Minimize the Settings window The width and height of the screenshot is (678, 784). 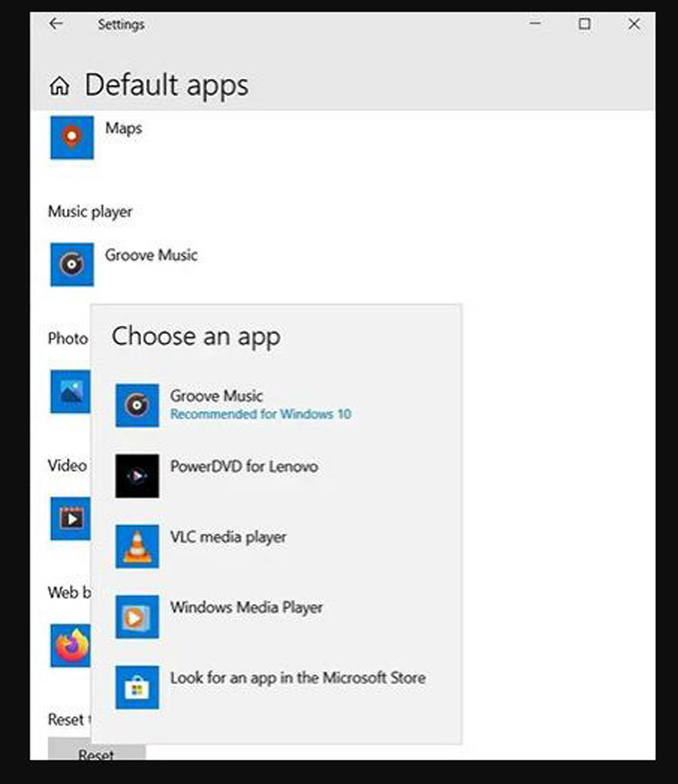pos(535,23)
